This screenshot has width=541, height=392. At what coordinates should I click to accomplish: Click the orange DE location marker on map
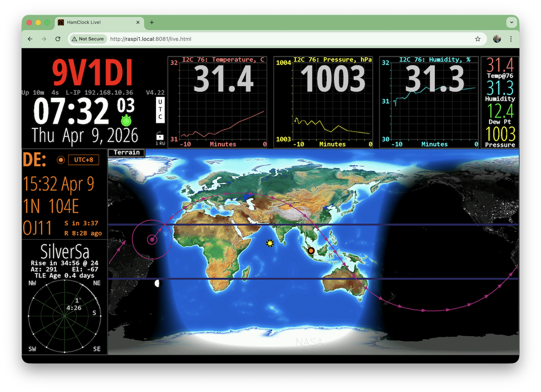[311, 251]
